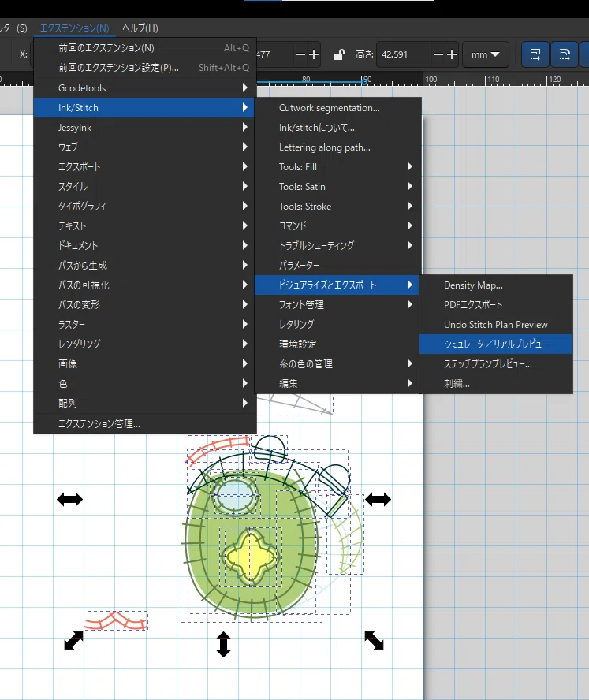Choose the レタリング entry

point(337,324)
